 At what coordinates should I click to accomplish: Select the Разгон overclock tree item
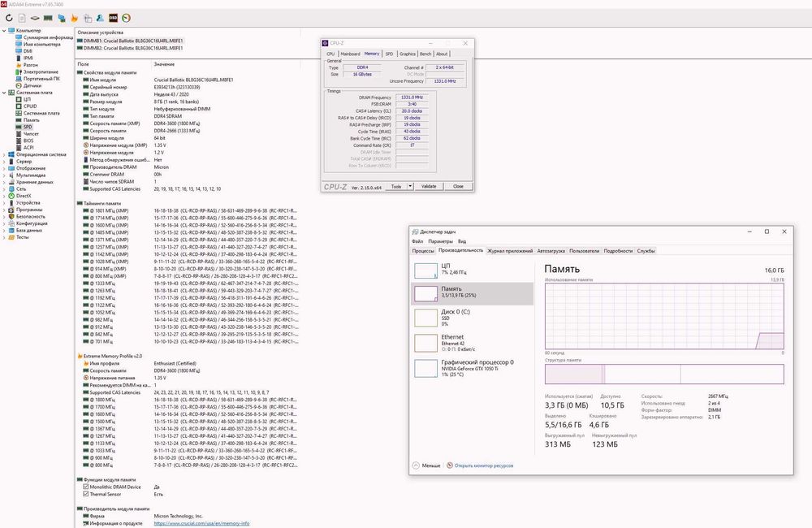(x=27, y=65)
